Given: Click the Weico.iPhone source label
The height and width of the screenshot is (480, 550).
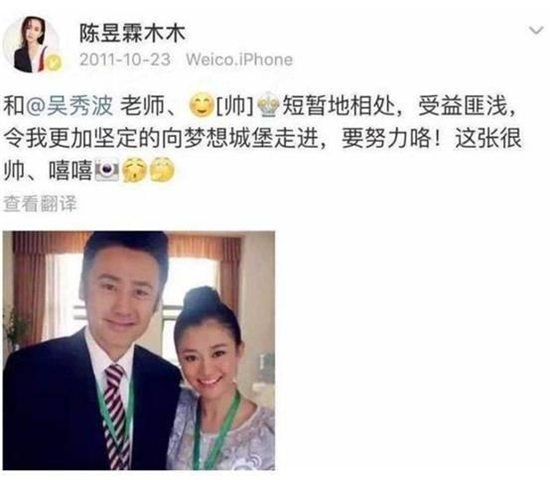Looking at the screenshot, I should click(239, 60).
